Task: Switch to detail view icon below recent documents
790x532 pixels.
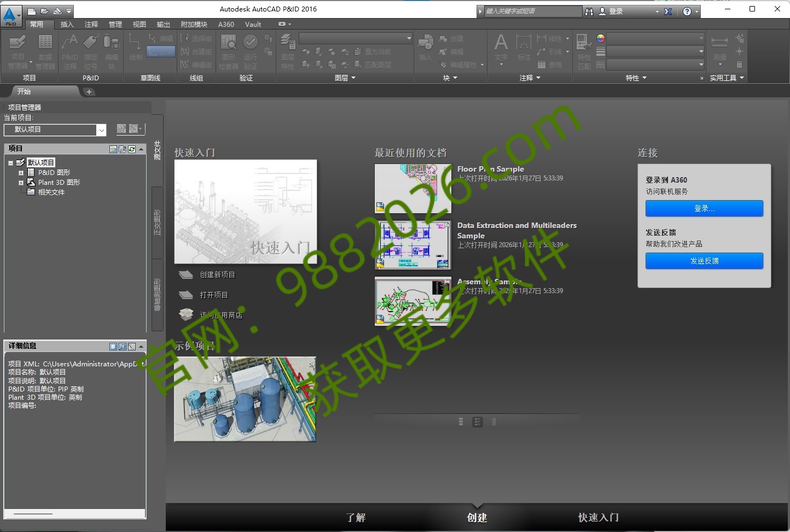Action: click(478, 422)
